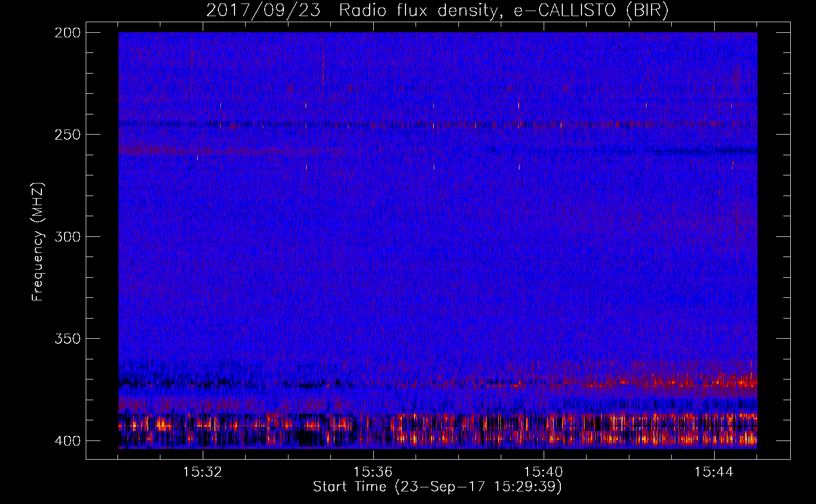Click the 250 frequency tick label
816x504 pixels.
tap(67, 135)
